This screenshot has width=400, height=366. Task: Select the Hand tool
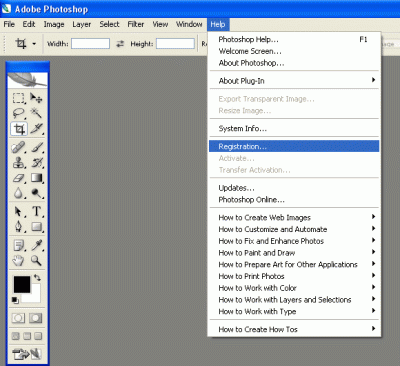tap(19, 261)
